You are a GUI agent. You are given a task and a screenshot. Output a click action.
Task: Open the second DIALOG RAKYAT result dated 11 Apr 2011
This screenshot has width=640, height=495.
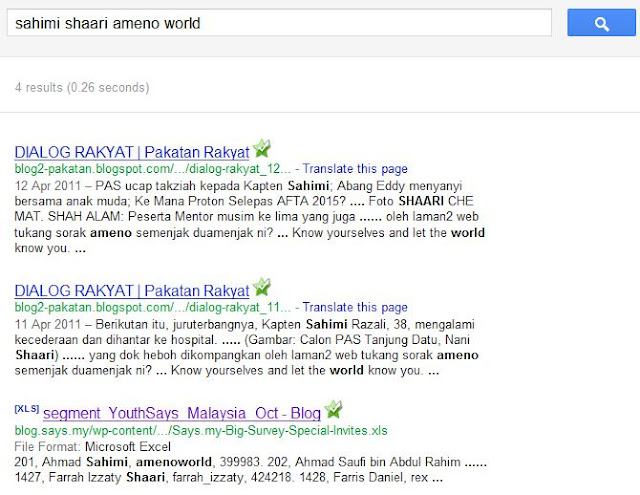tap(131, 291)
